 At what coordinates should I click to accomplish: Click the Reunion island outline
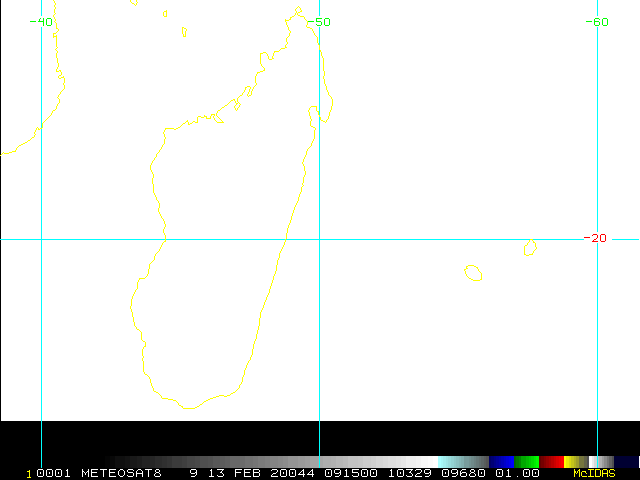473,272
